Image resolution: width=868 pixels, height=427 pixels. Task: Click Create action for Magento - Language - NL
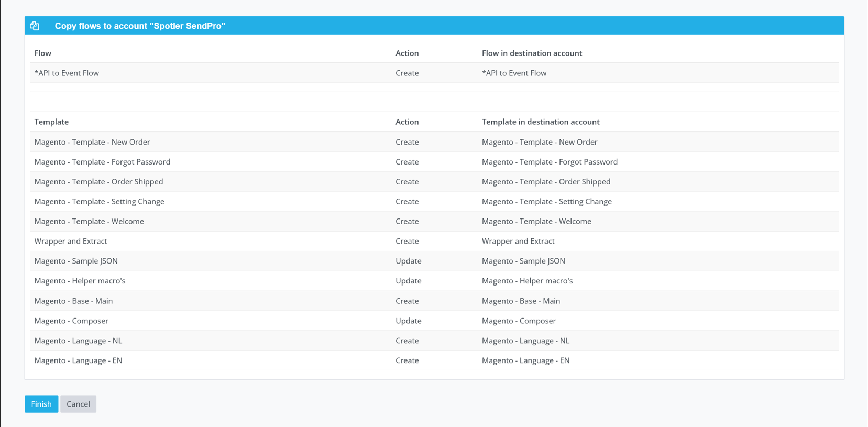pos(407,341)
